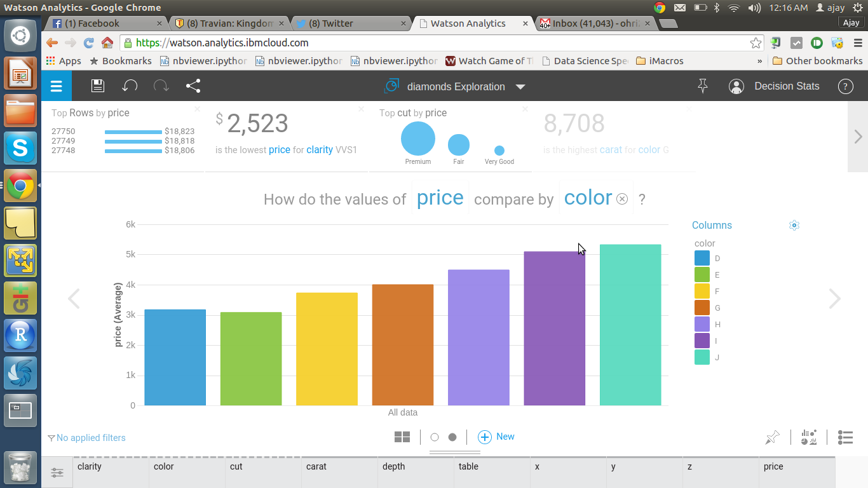Go to next visualization with right chevron

834,299
